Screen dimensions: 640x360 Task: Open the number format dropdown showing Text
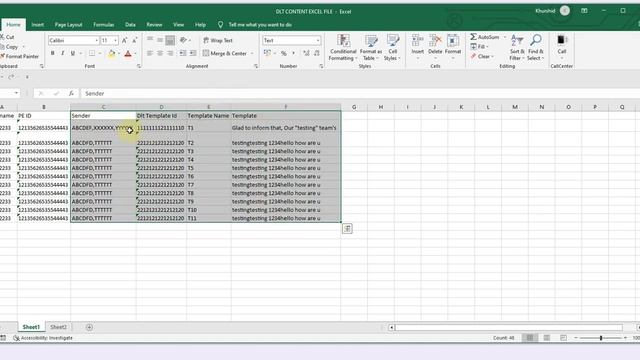click(318, 40)
